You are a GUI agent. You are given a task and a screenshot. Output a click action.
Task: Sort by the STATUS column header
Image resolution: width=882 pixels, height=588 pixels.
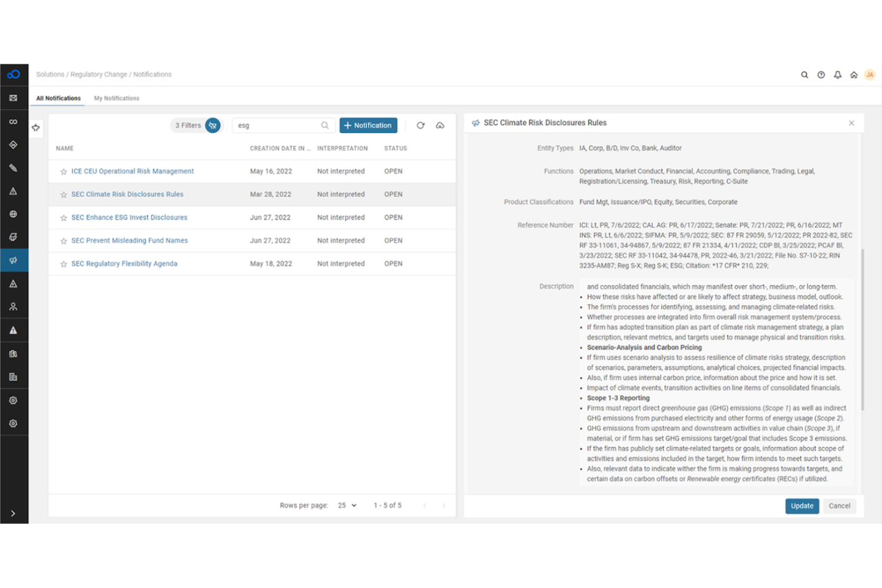coord(396,148)
